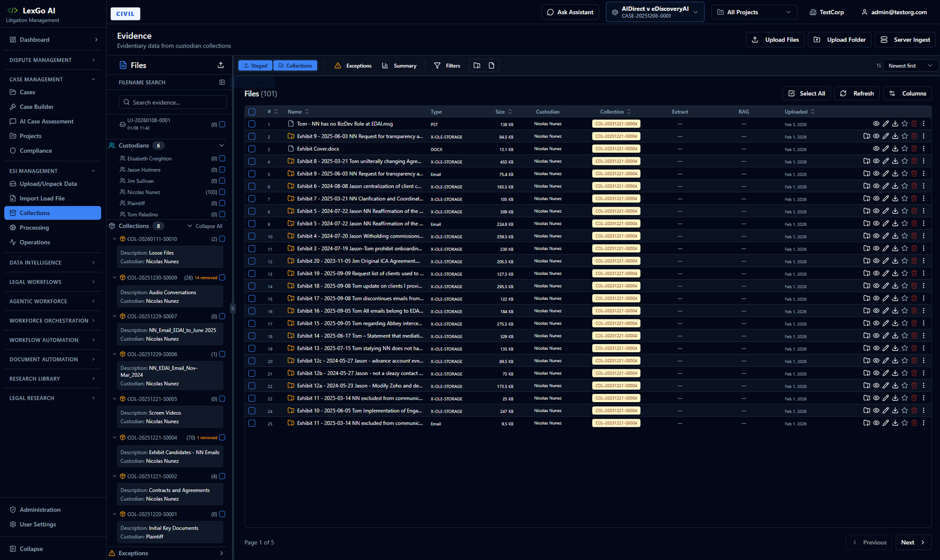Image resolution: width=940 pixels, height=560 pixels.
Task: Click the Server Ingest button
Action: [905, 40]
